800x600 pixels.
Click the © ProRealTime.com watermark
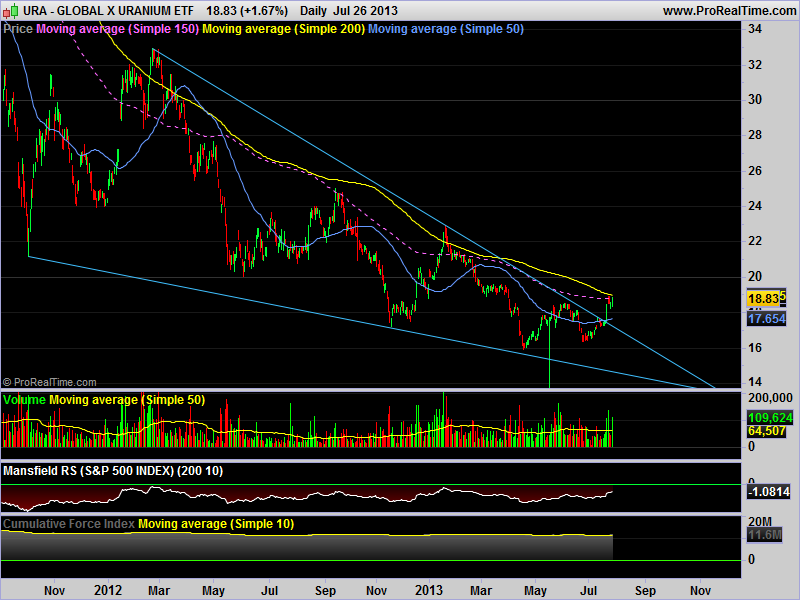[50, 382]
